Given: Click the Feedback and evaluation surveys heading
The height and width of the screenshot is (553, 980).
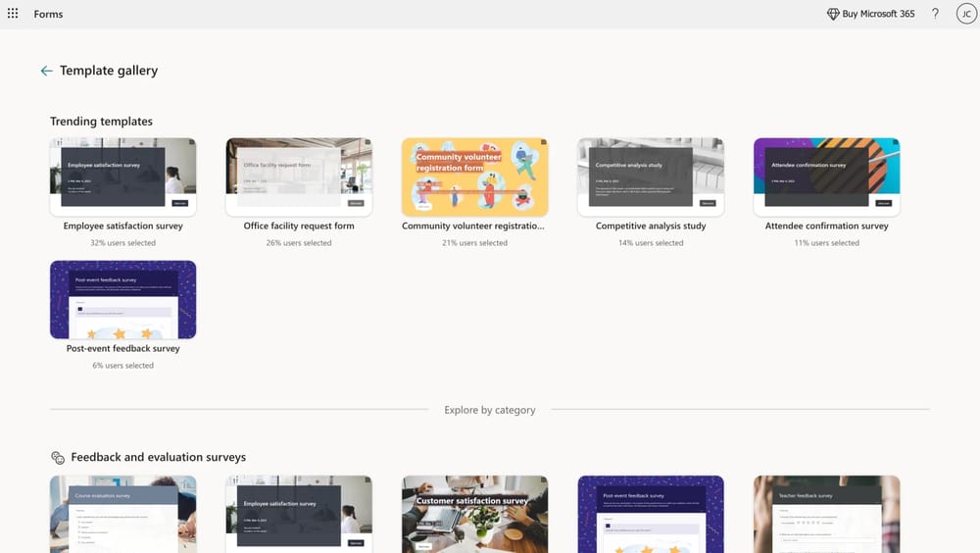Looking at the screenshot, I should coord(158,458).
